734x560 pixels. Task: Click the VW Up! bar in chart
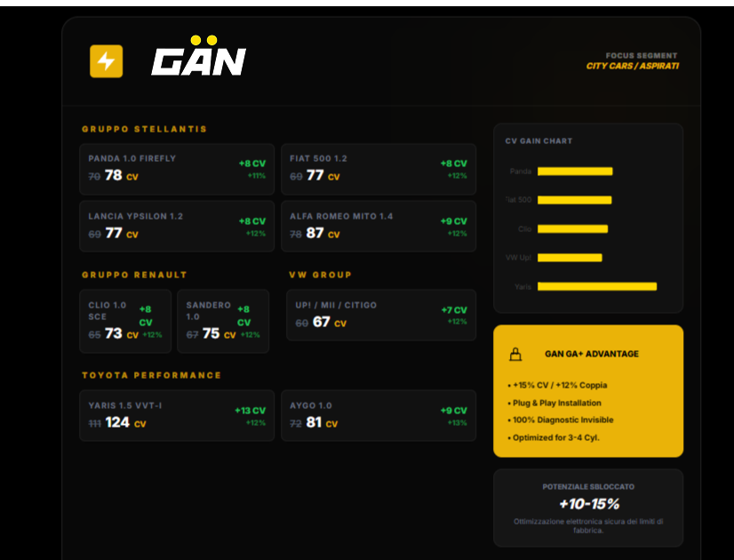[x=569, y=258]
